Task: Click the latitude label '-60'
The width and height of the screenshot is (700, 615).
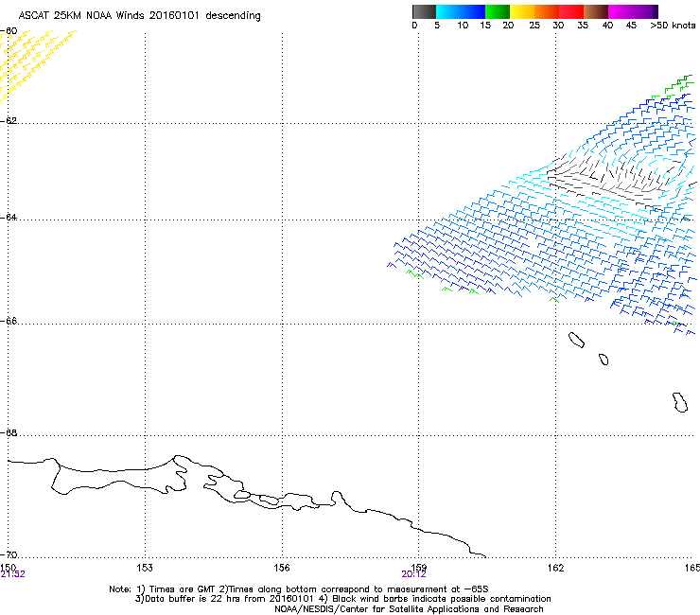Action: tap(9, 31)
